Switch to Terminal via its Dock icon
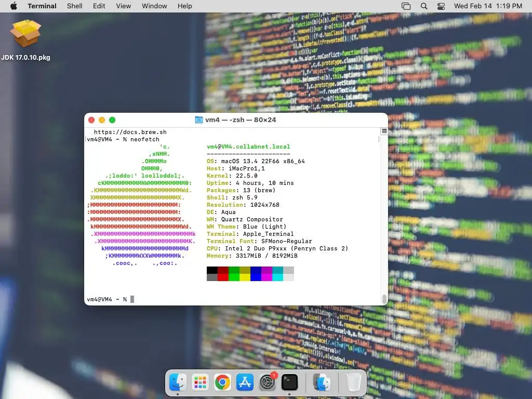 point(290,382)
